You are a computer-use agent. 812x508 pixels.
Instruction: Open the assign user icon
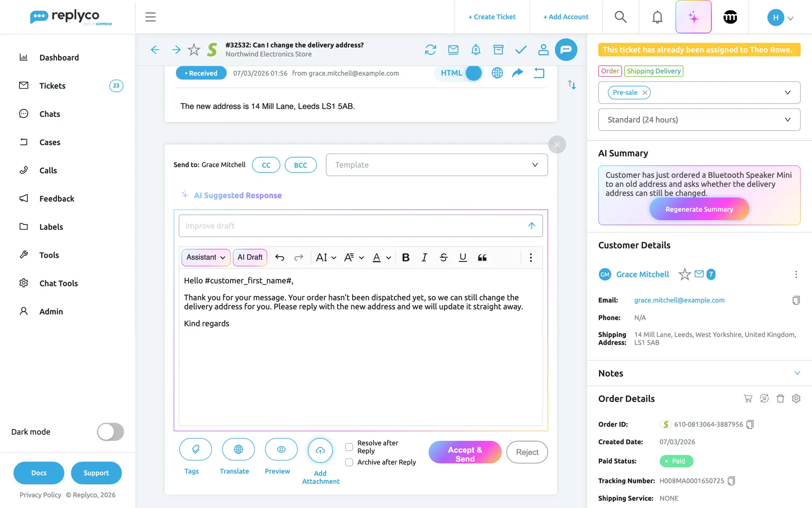pos(544,50)
